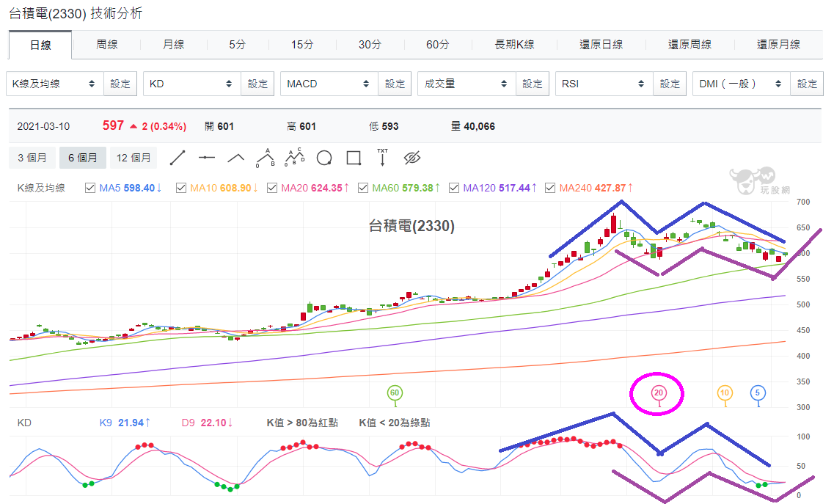Select the rectangle drawing tool
Screen dimensions: 834x504
[354, 158]
